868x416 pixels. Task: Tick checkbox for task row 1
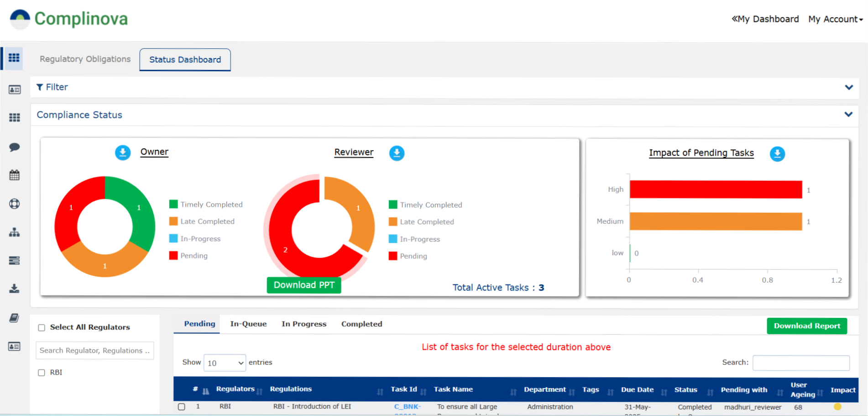[x=182, y=406]
